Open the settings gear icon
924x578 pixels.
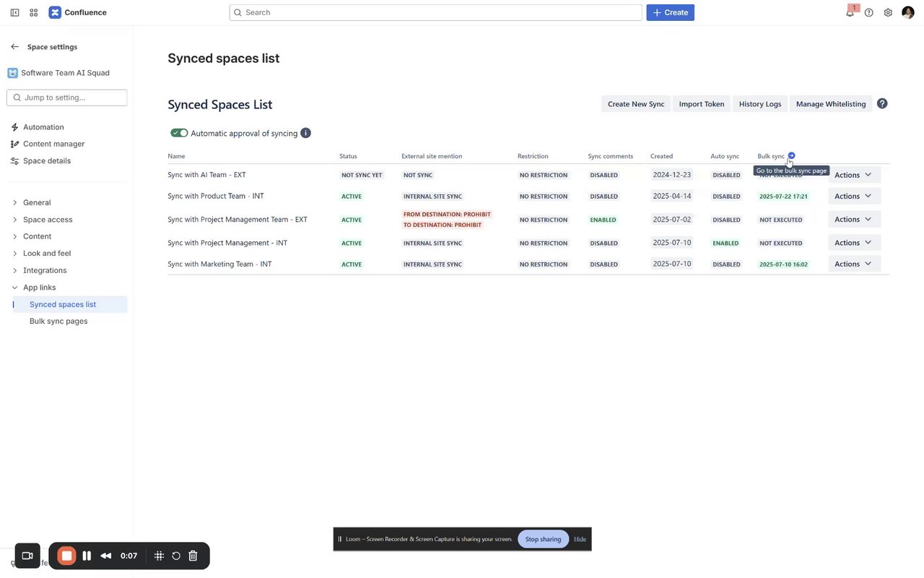tap(888, 12)
